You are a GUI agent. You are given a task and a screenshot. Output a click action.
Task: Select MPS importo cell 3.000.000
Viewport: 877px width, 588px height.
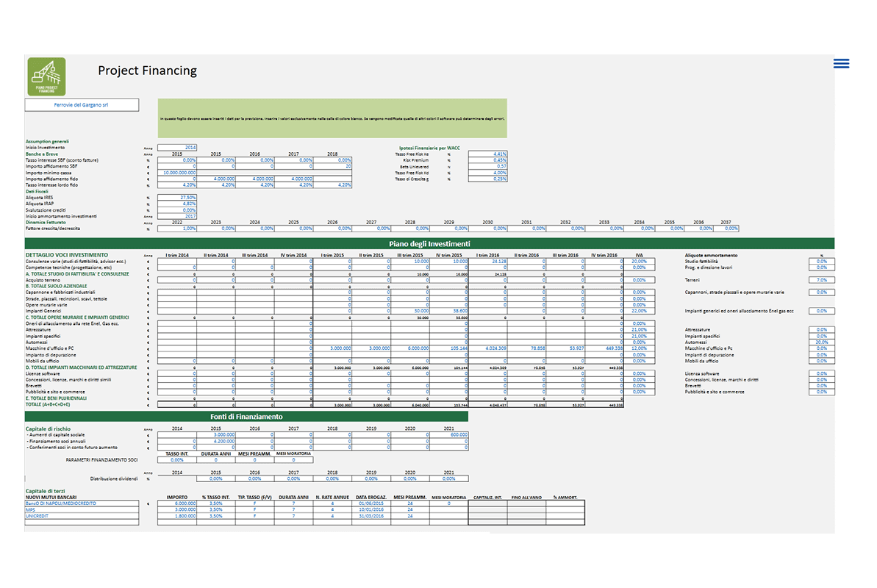click(x=176, y=509)
